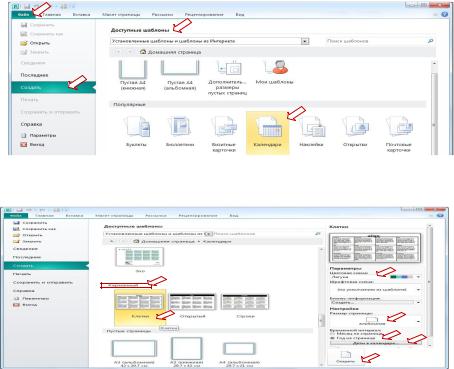Choose the Почтовые карточки template category
This screenshot has width=454, height=369.
click(x=399, y=134)
